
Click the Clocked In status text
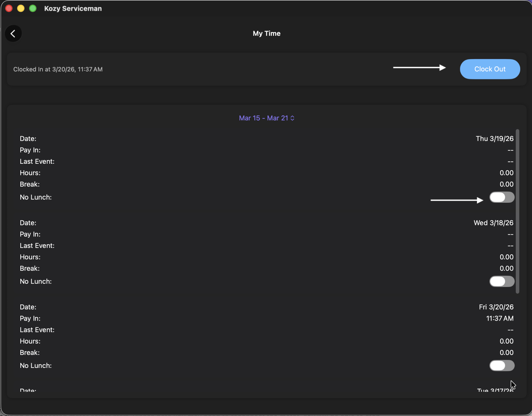58,69
